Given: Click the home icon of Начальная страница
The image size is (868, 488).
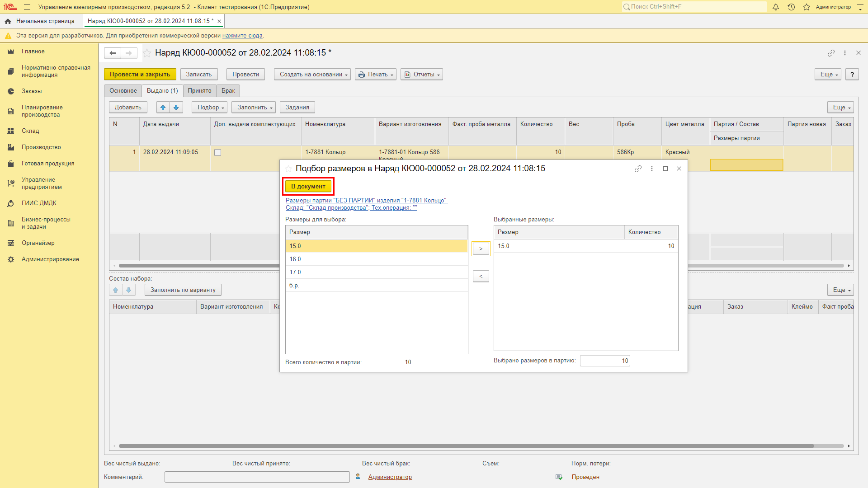Looking at the screenshot, I should 8,21.
